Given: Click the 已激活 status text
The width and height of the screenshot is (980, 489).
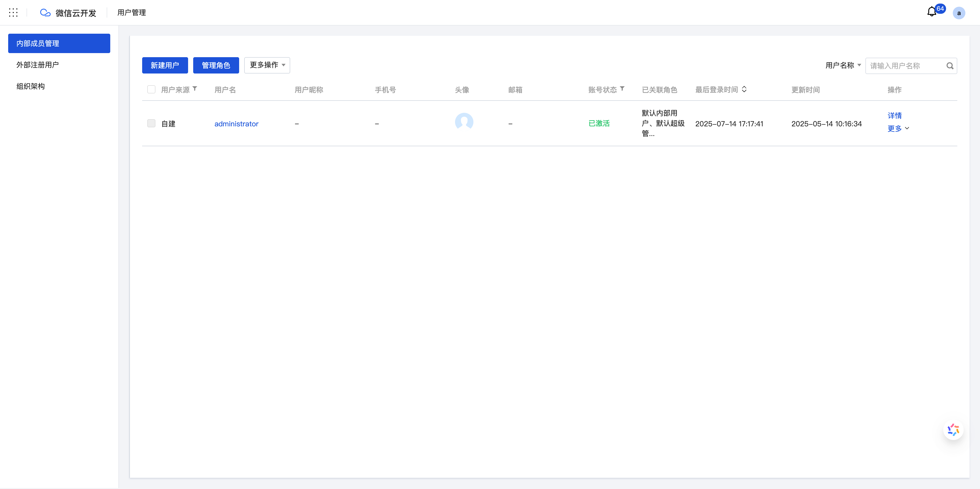Looking at the screenshot, I should pos(599,123).
